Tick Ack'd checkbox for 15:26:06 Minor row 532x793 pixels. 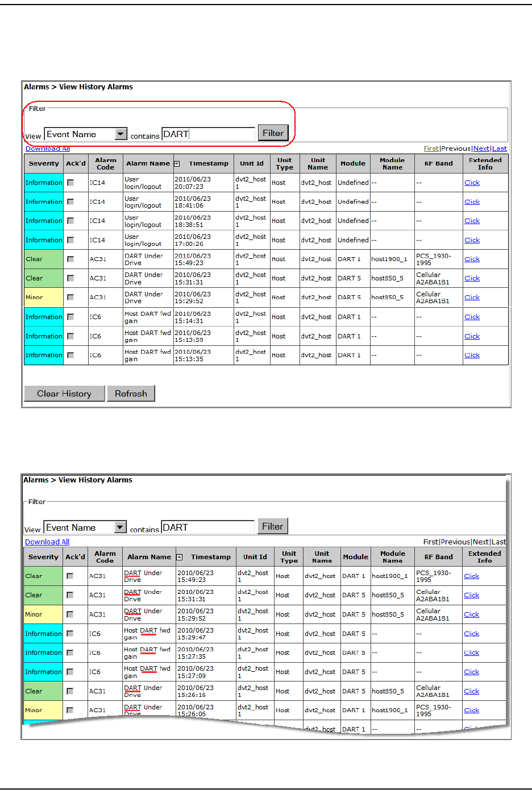coord(70,710)
